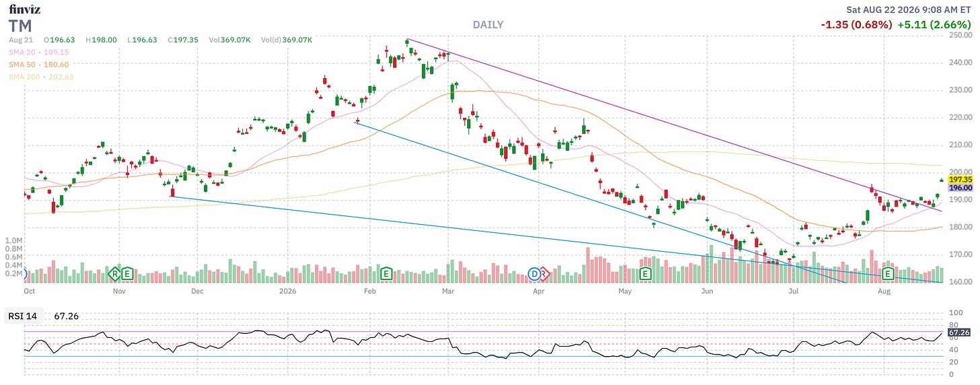Screen dimensions: 980x385
Task: Click the DAILY timeframe label
Action: point(488,25)
